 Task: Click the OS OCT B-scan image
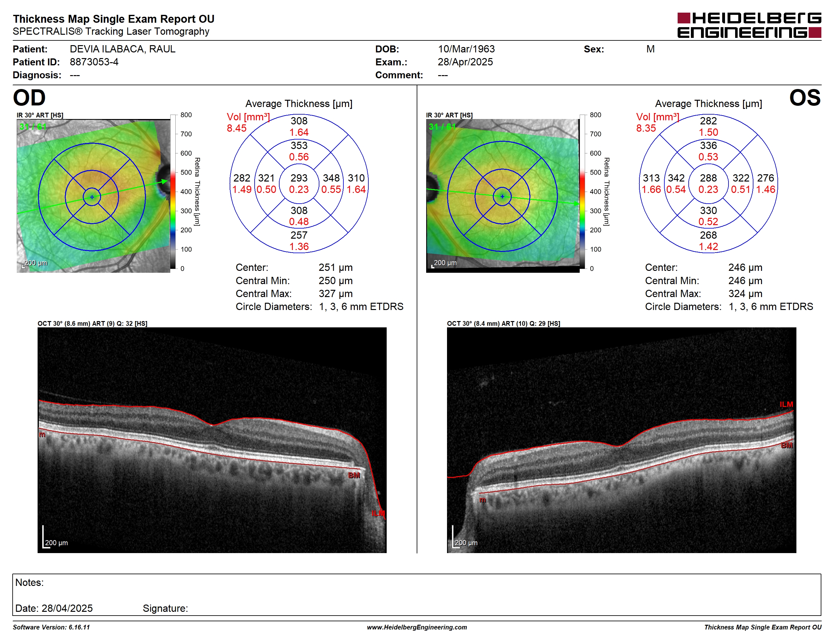(621, 440)
